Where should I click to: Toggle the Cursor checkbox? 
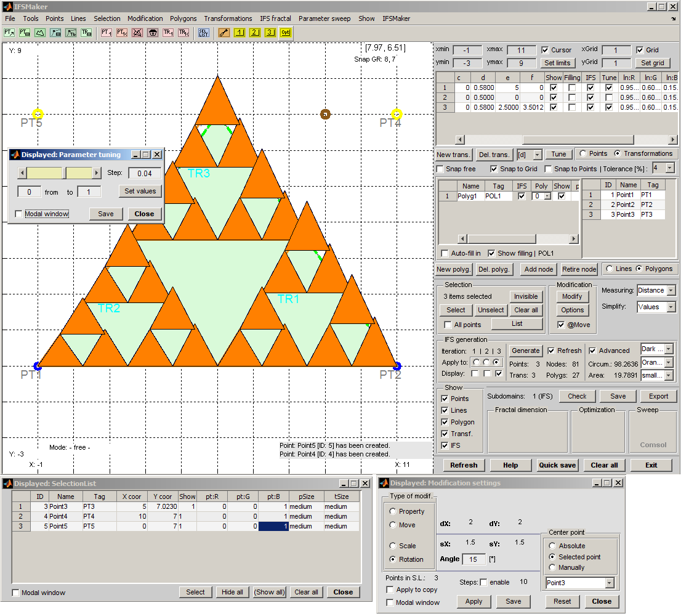545,50
